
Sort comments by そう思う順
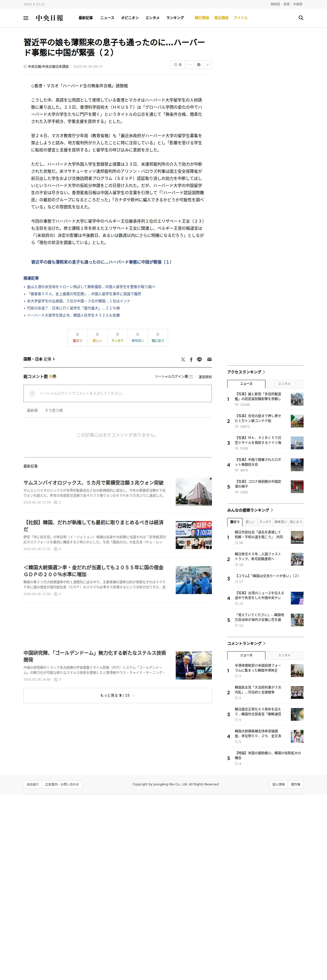tap(54, 410)
